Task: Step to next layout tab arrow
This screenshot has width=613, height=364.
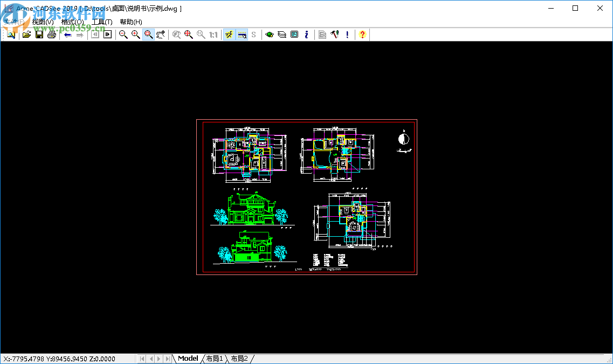Action: click(159, 359)
